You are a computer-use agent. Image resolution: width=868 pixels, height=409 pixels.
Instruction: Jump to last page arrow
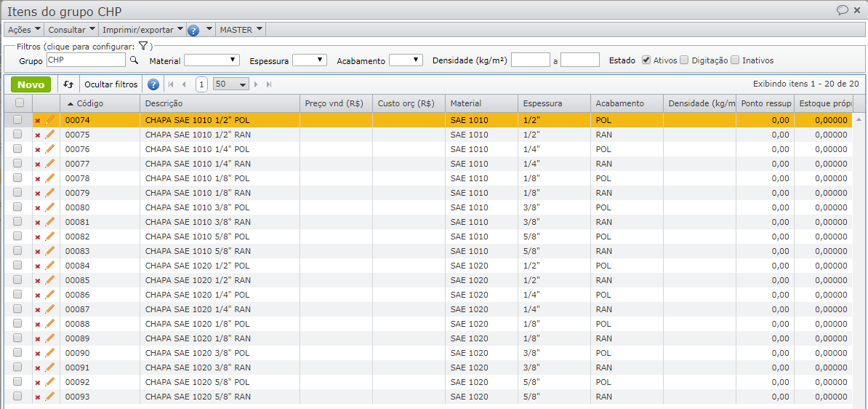click(x=269, y=84)
